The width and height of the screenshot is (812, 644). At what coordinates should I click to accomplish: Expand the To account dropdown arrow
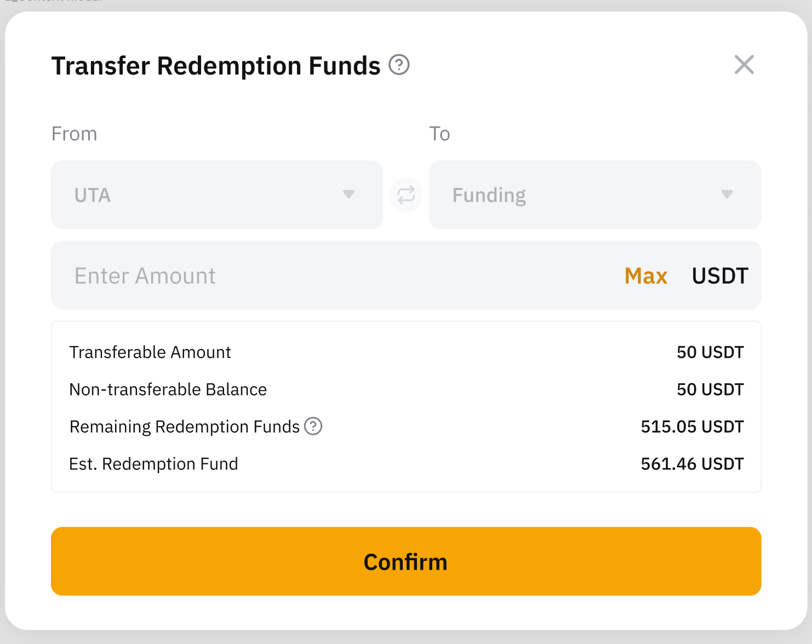[x=727, y=194]
